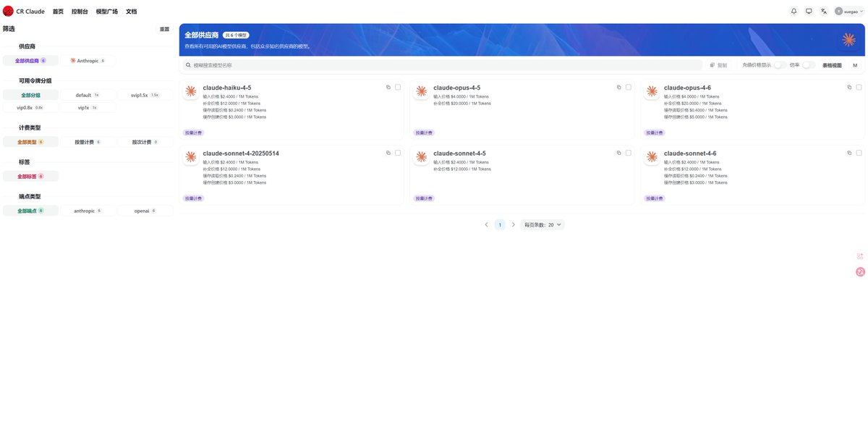Reset filters with 重置 button
Screen dimensions: 868x446
click(x=164, y=29)
